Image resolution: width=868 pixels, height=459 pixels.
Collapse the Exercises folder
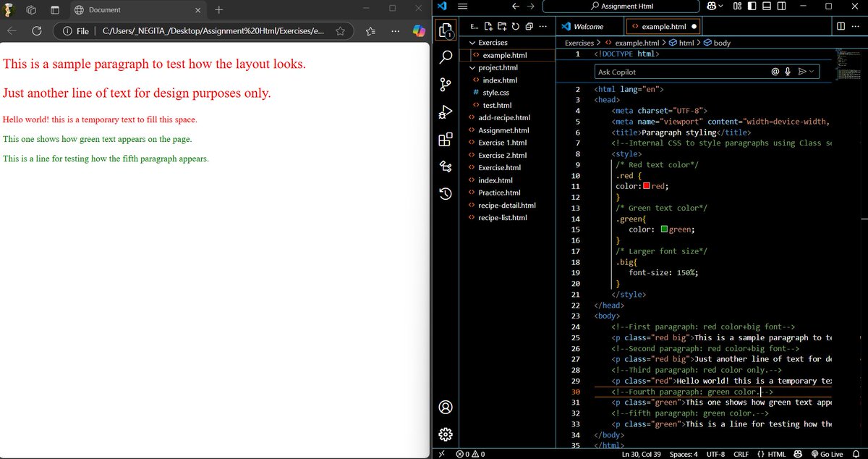tap(472, 43)
